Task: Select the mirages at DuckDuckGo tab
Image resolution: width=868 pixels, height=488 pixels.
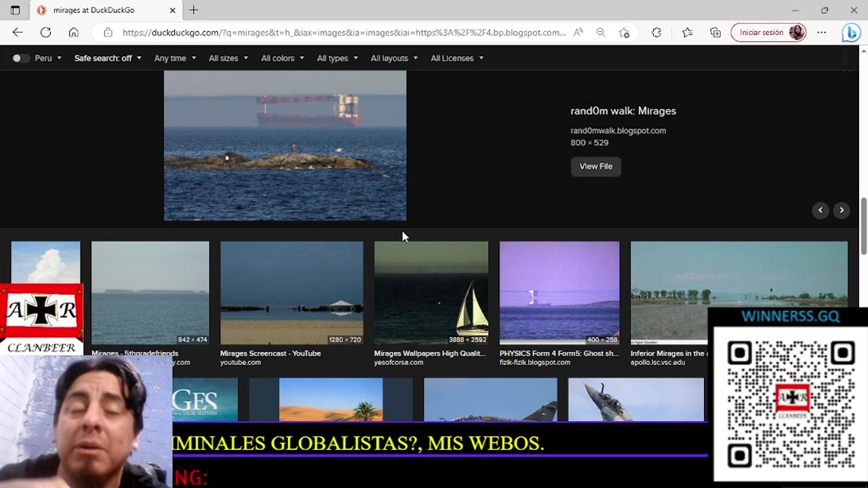Action: click(105, 10)
